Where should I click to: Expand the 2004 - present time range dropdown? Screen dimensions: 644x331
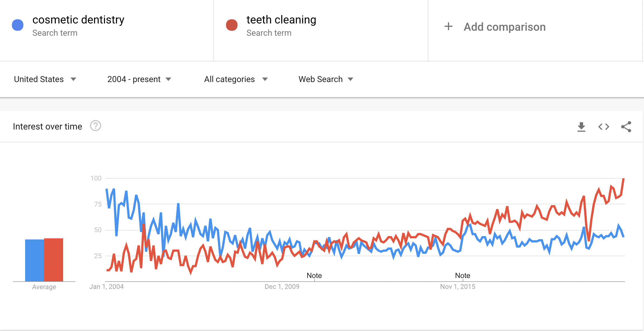(x=139, y=79)
